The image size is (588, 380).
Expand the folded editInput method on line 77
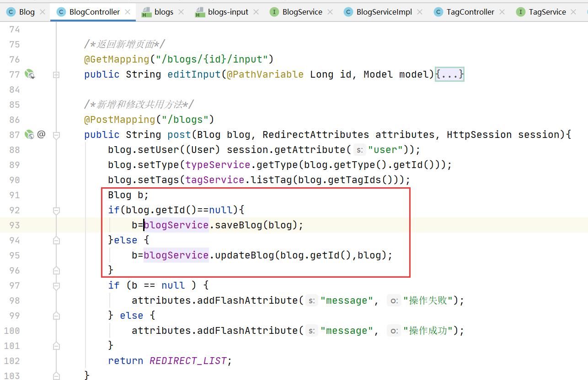(x=56, y=74)
